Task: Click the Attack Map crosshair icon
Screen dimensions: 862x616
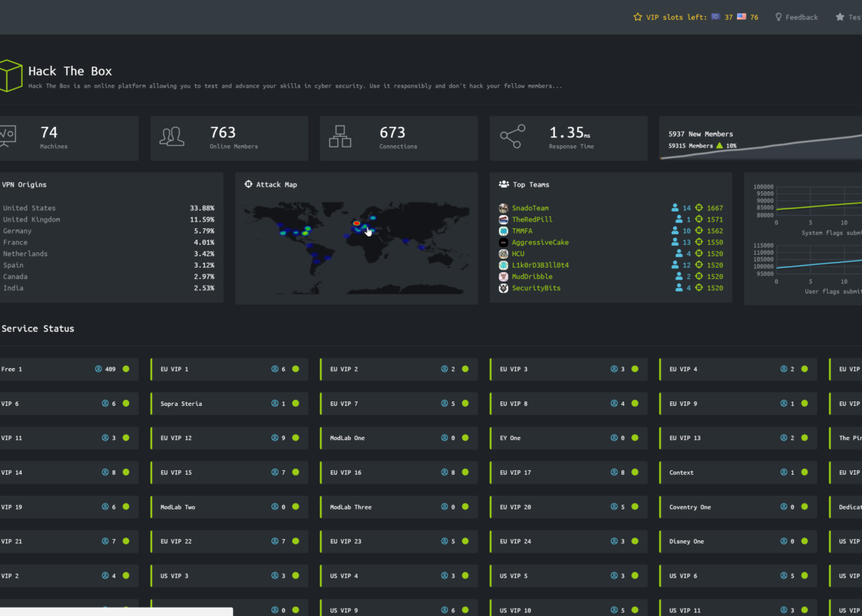Action: [x=248, y=184]
